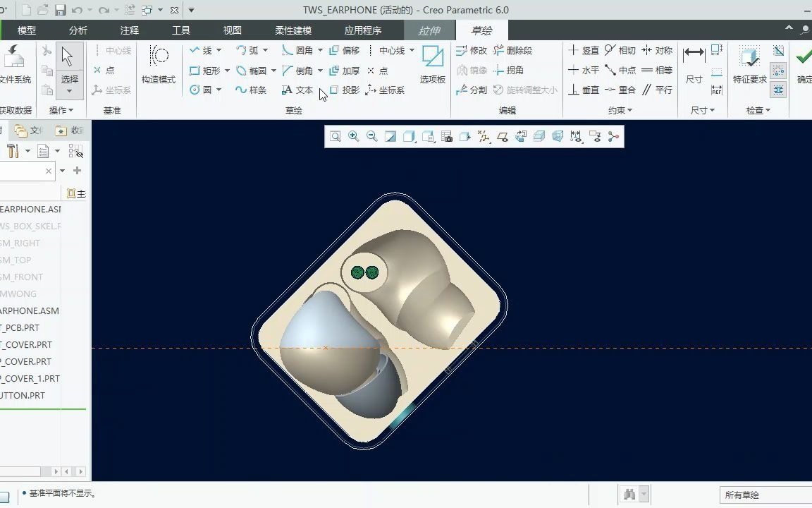Open the 柔性建模 (Flexible Modeling) tab

pos(293,30)
